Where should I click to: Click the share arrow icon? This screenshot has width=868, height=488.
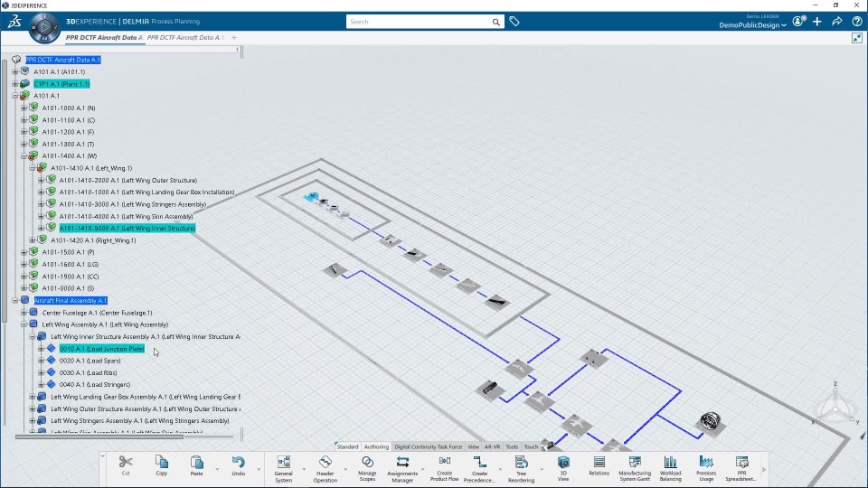coord(837,22)
